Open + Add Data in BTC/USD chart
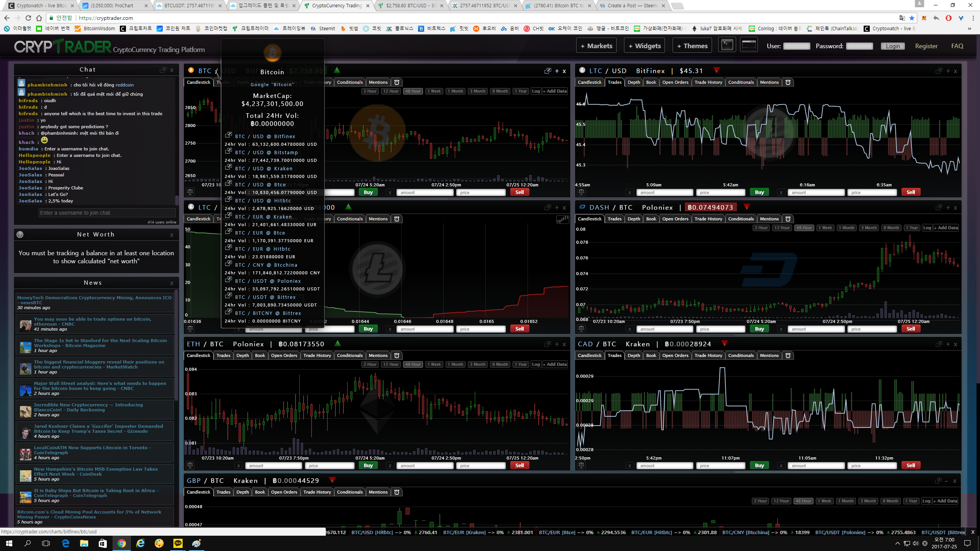 pyautogui.click(x=555, y=91)
